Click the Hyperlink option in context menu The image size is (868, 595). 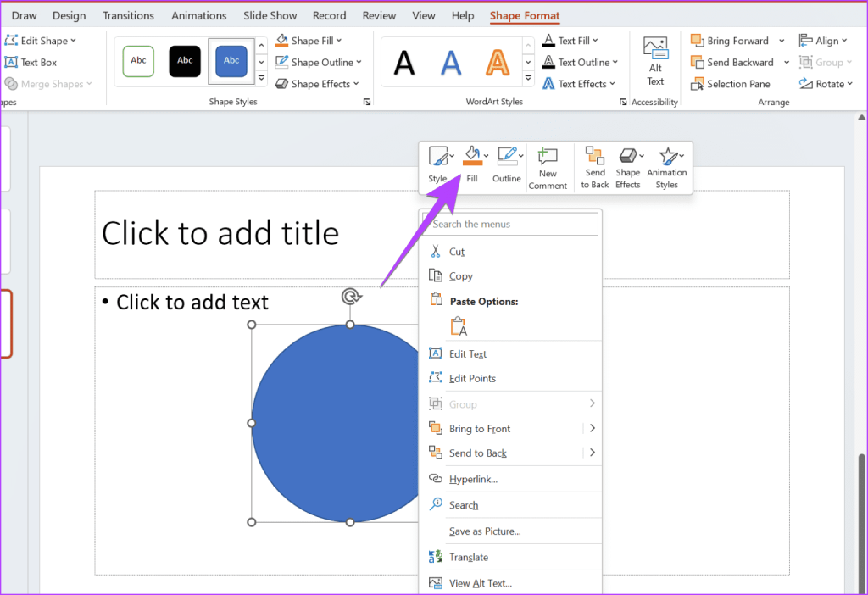point(473,479)
